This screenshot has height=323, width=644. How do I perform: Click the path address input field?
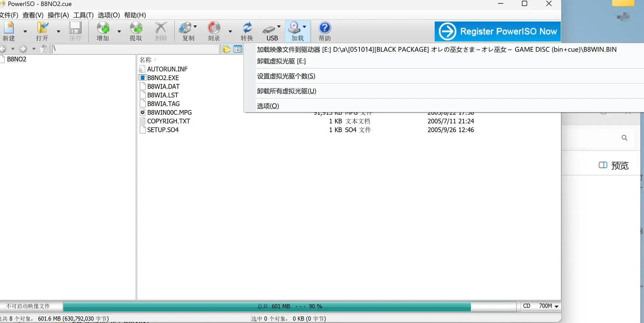pyautogui.click(x=136, y=49)
